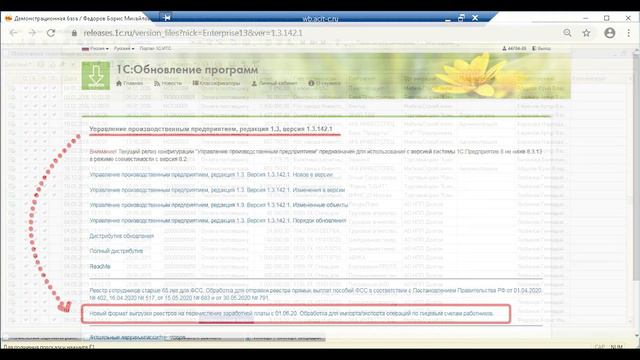Open the 'Новое в версии' document link
Image resolution: width=640 pixels, height=360 pixels.
tap(211, 175)
